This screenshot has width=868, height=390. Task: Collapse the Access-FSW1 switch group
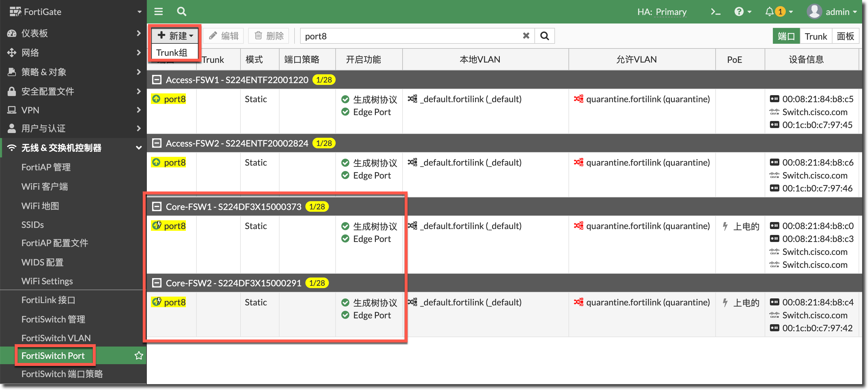point(156,80)
